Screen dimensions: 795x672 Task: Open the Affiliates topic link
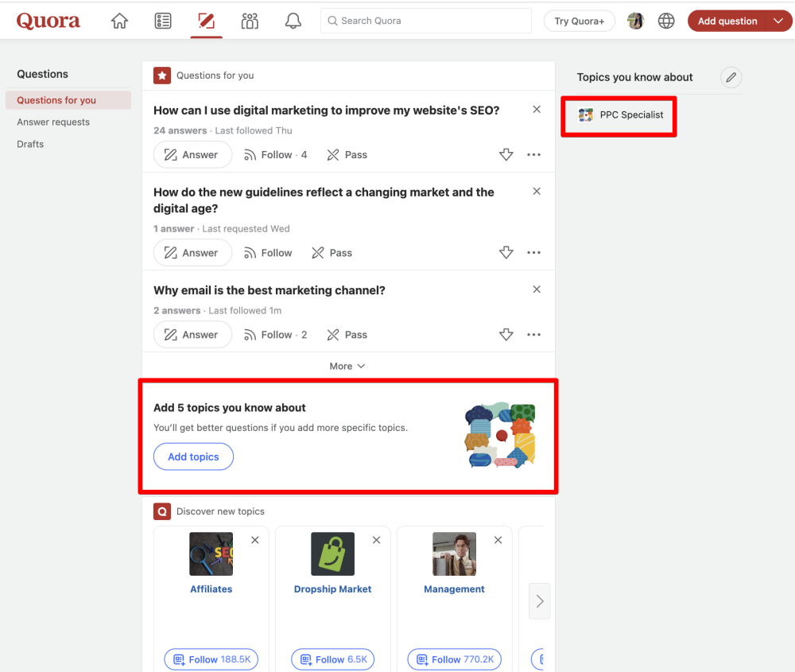(211, 588)
